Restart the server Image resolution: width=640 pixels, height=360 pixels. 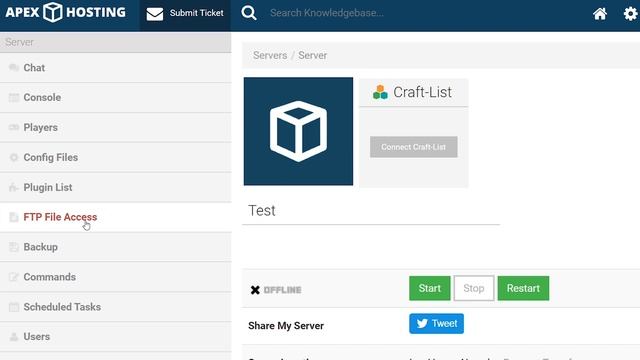click(x=523, y=288)
